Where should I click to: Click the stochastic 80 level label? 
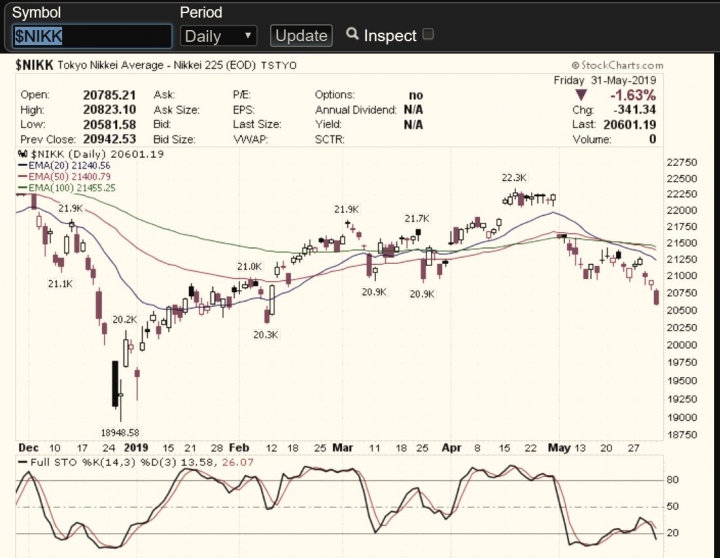pos(673,480)
